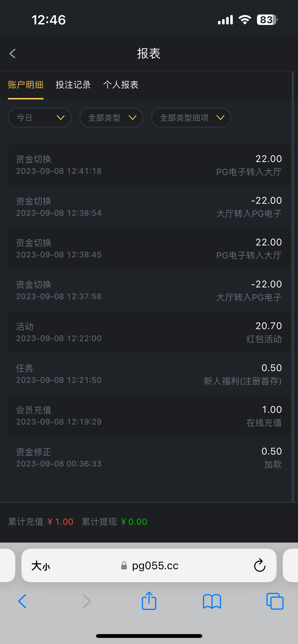Select the 账户明细 tab
298x644 pixels.
point(26,85)
